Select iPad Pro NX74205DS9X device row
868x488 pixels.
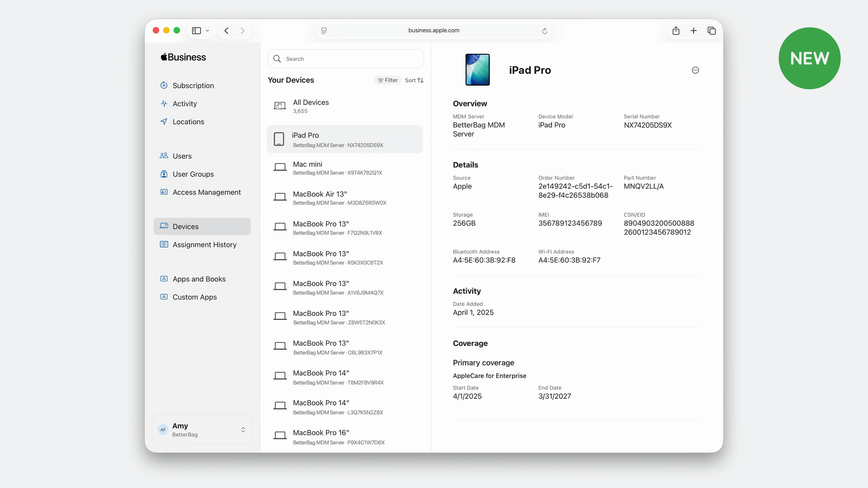click(345, 139)
